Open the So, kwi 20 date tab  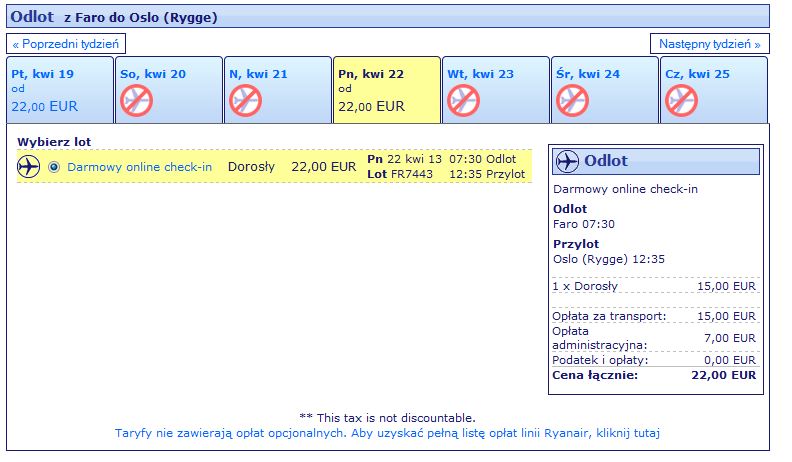tap(169, 90)
